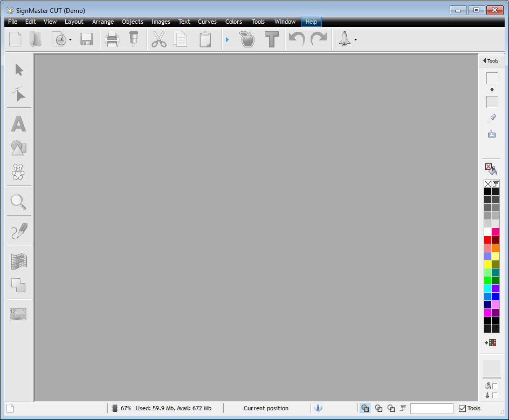This screenshot has height=420, width=509.
Task: Select the magnifier zoom tool
Action: tap(18, 202)
